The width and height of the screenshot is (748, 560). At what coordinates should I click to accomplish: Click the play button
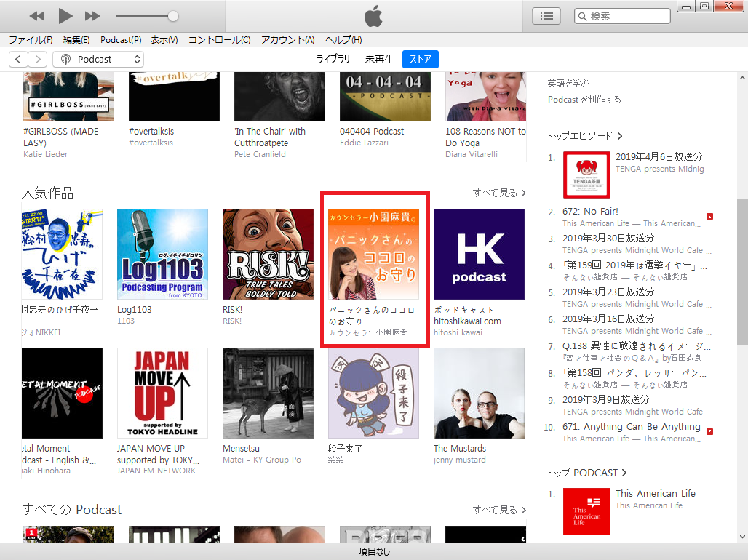coord(65,16)
